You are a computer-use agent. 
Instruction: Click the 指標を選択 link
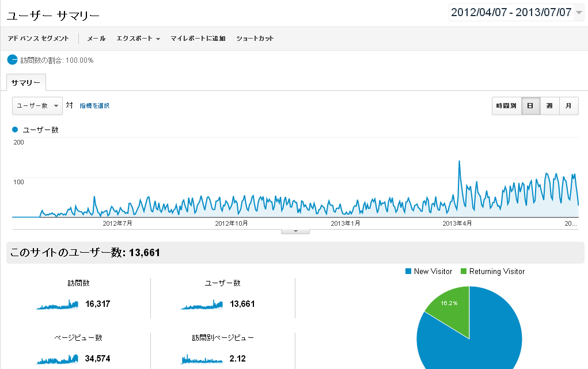(x=94, y=106)
